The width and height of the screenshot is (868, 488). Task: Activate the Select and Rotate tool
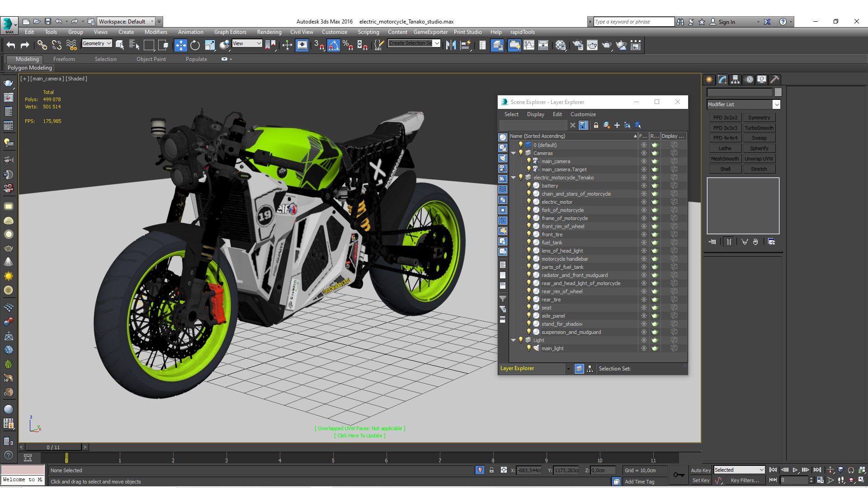[195, 45]
